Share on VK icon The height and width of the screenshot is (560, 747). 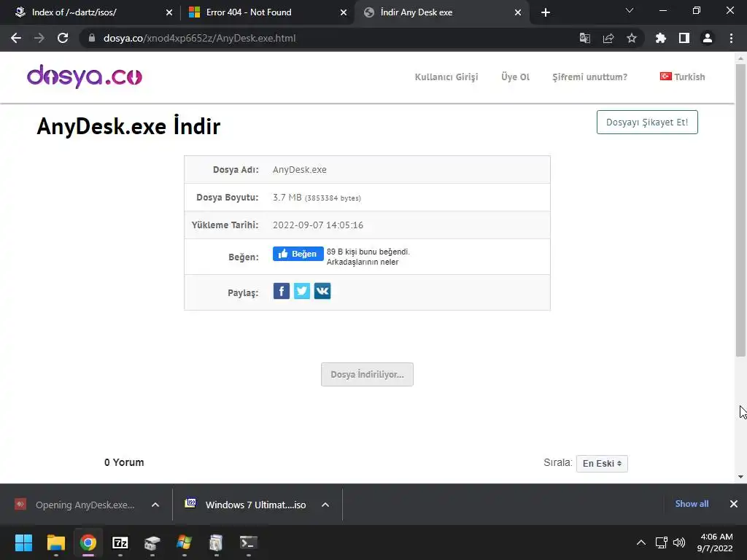click(322, 291)
